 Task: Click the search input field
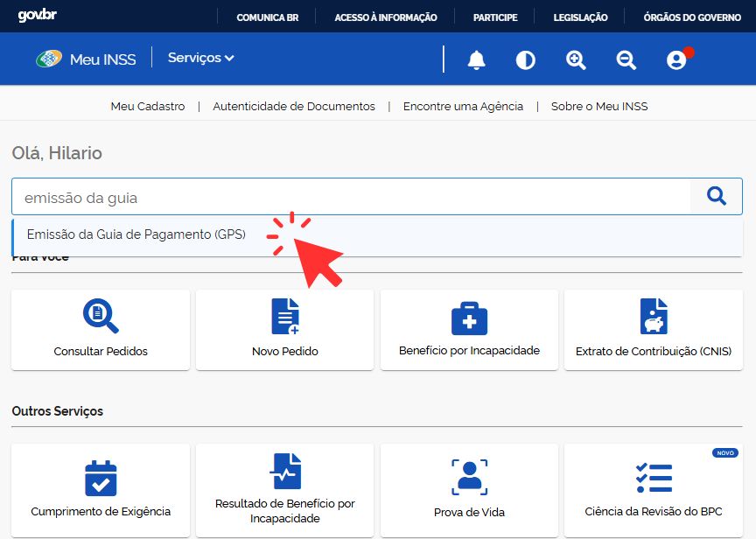(x=350, y=198)
